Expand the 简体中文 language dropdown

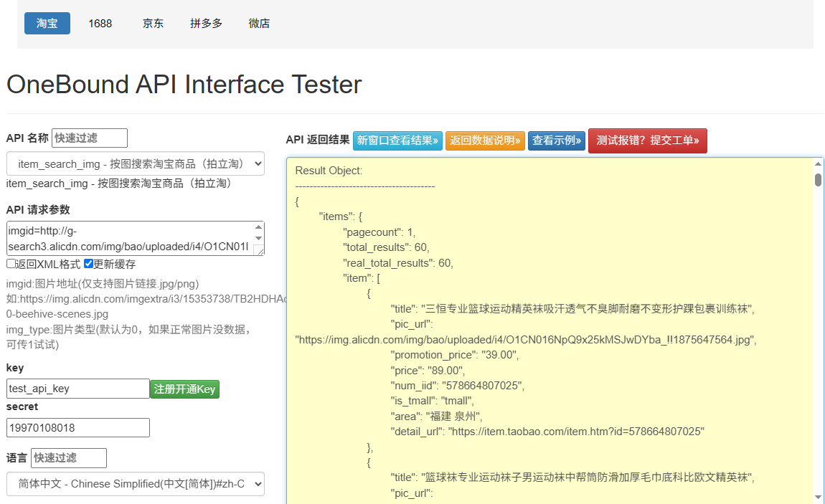coord(136,484)
